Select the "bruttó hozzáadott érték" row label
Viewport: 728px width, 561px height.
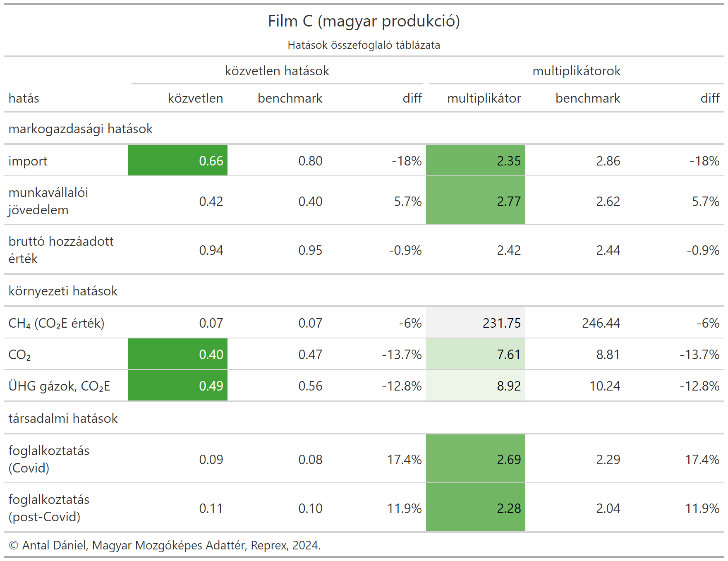tap(61, 250)
